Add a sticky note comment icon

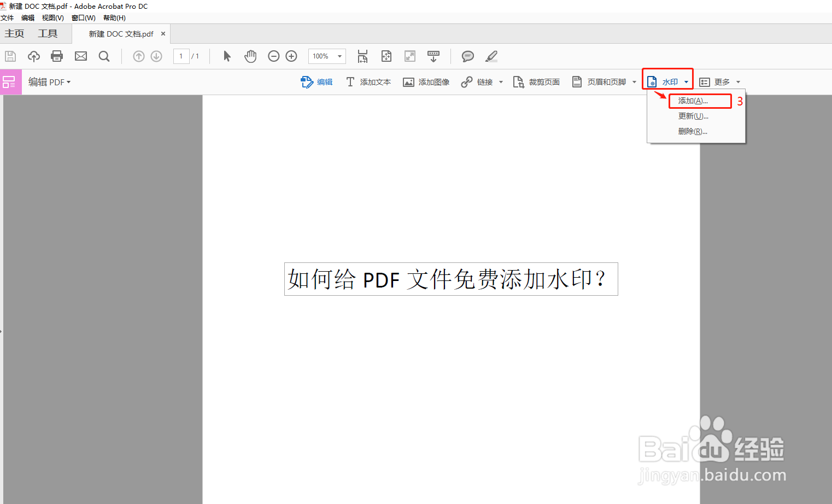[x=467, y=56]
